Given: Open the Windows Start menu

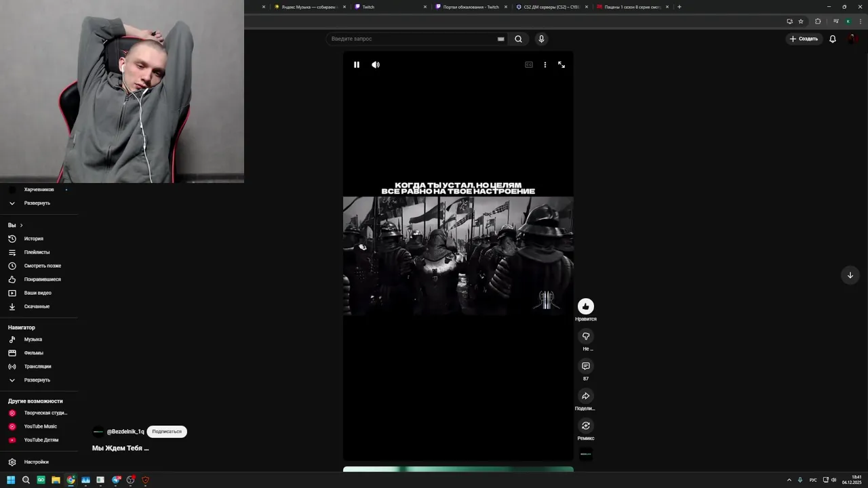Looking at the screenshot, I should pyautogui.click(x=11, y=480).
